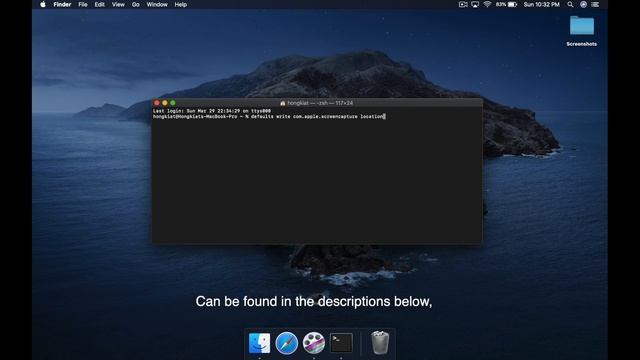The image size is (640, 360).
Task: Open the Apple menu
Action: pos(43,4)
